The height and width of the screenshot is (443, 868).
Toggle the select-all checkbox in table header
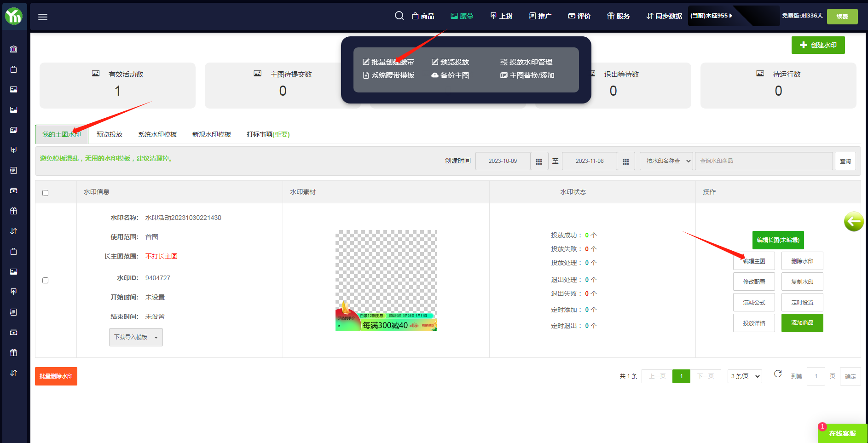(x=45, y=193)
